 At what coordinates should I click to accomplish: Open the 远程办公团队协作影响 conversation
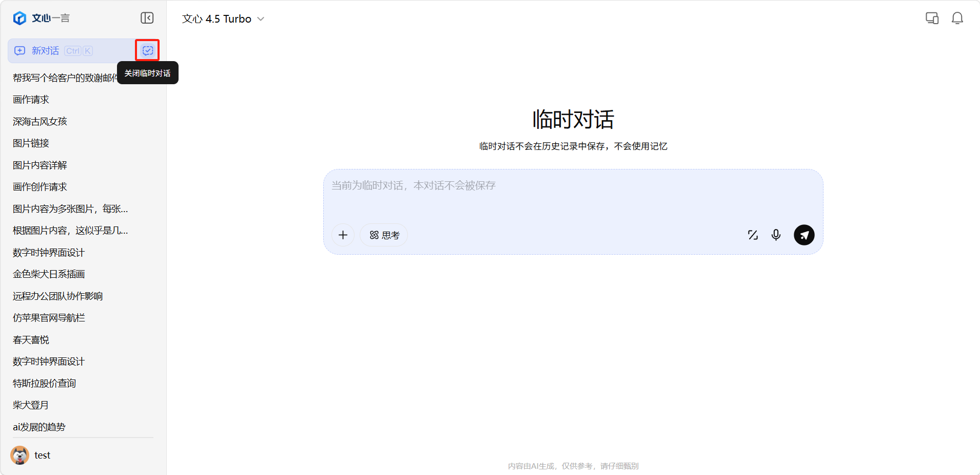(57, 296)
